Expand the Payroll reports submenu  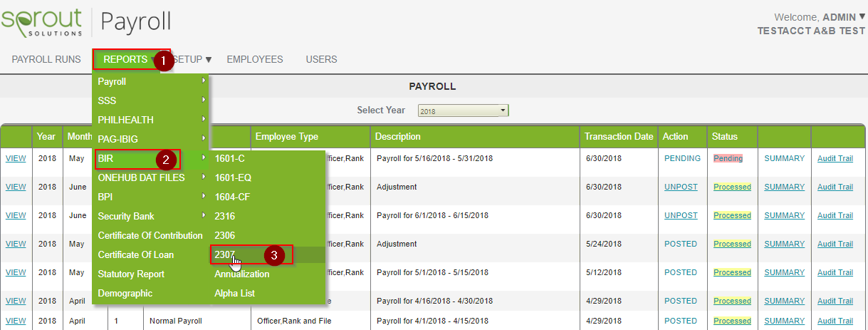click(x=151, y=81)
